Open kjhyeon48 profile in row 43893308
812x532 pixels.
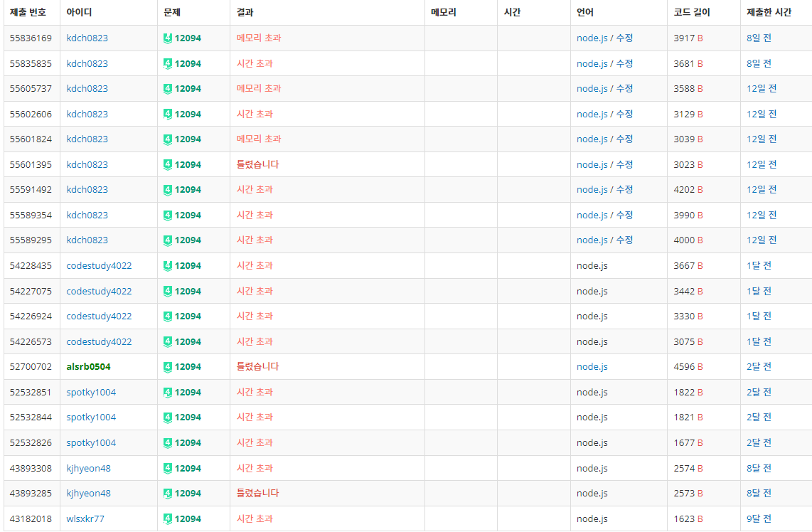click(89, 468)
